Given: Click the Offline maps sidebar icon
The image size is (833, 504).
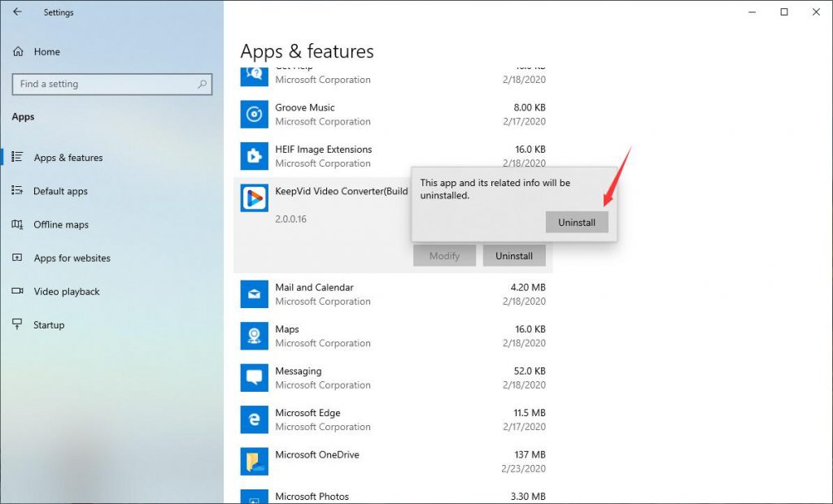Looking at the screenshot, I should 17,224.
